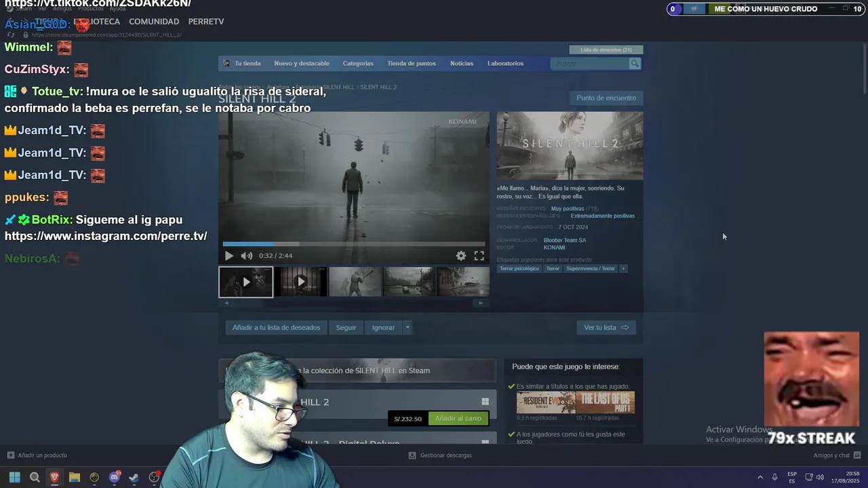This screenshot has height=488, width=868.
Task: Click the green 'Añadir al carro' button
Action: (458, 418)
